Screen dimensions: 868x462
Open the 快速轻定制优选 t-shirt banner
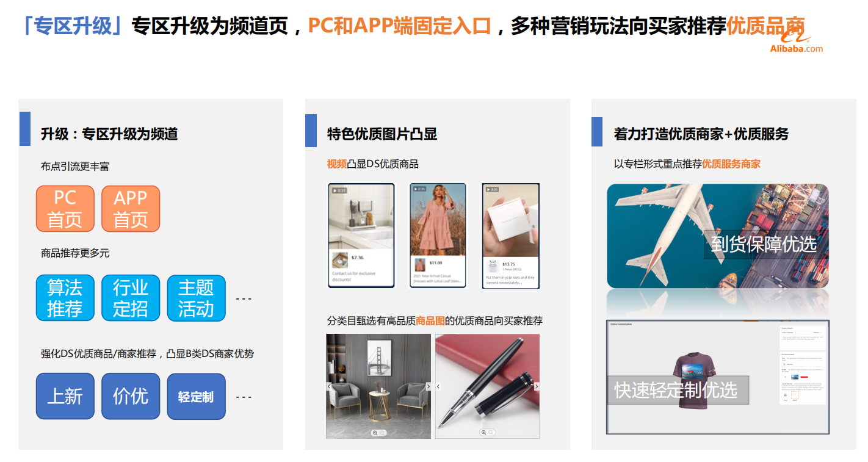718,377
